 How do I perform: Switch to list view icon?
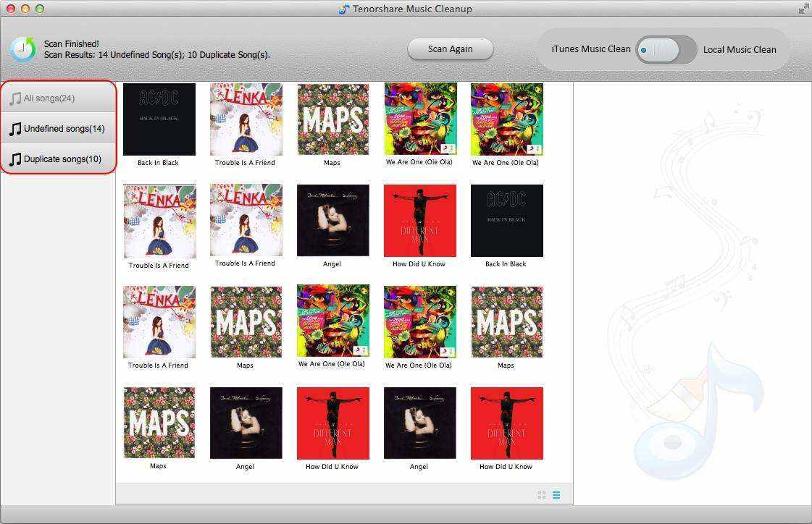tap(556, 495)
